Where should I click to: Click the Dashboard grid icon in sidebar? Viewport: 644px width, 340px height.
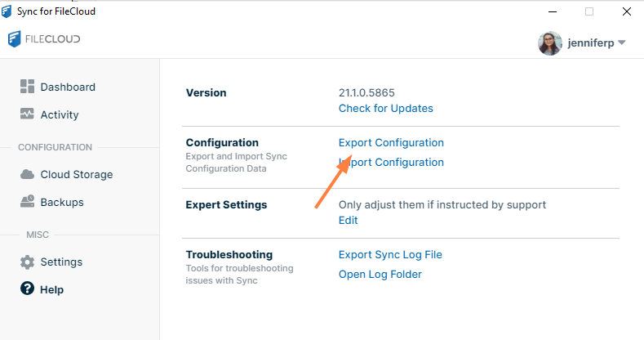tap(27, 87)
